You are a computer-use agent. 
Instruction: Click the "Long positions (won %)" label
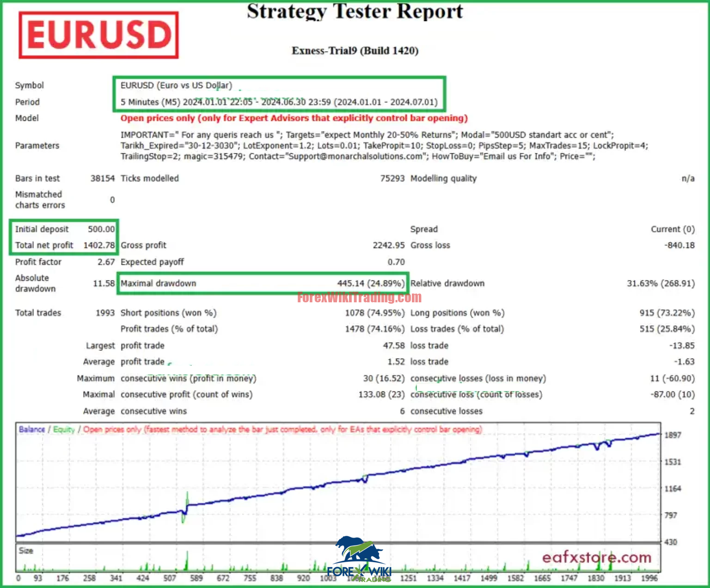point(457,313)
